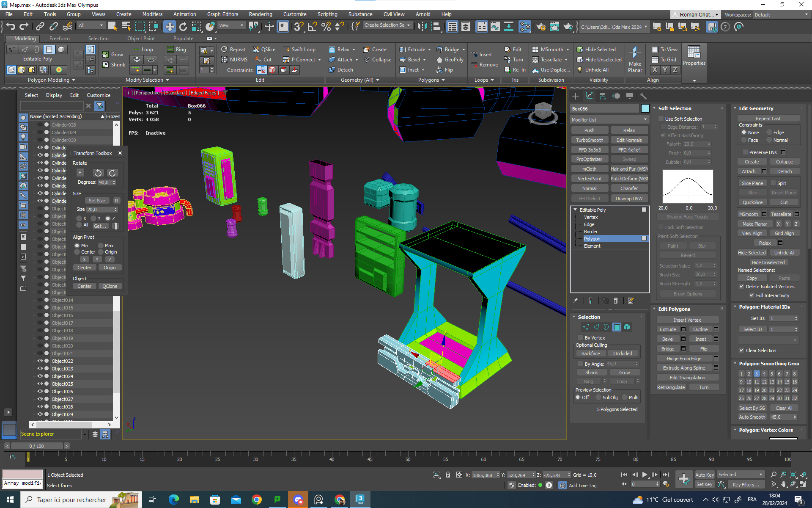Viewport: 812px width, 508px height.
Task: Click the QClone button
Action: 110,286
